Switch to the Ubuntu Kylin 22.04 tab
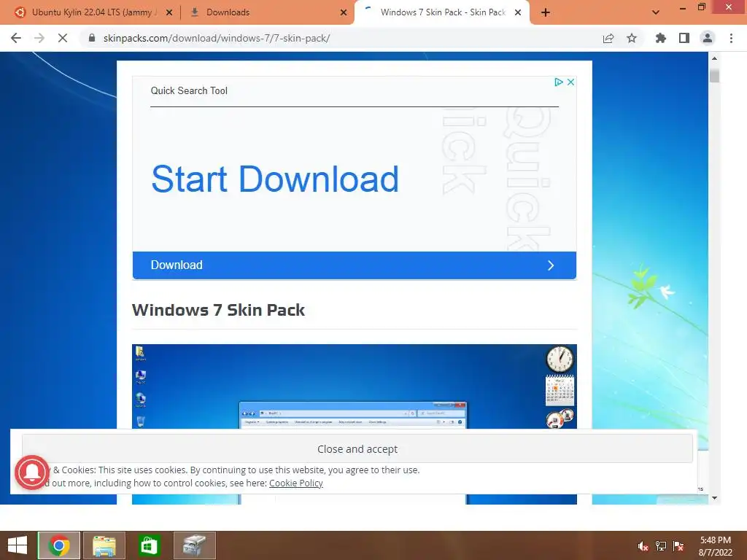Image resolution: width=747 pixels, height=560 pixels. coord(93,12)
